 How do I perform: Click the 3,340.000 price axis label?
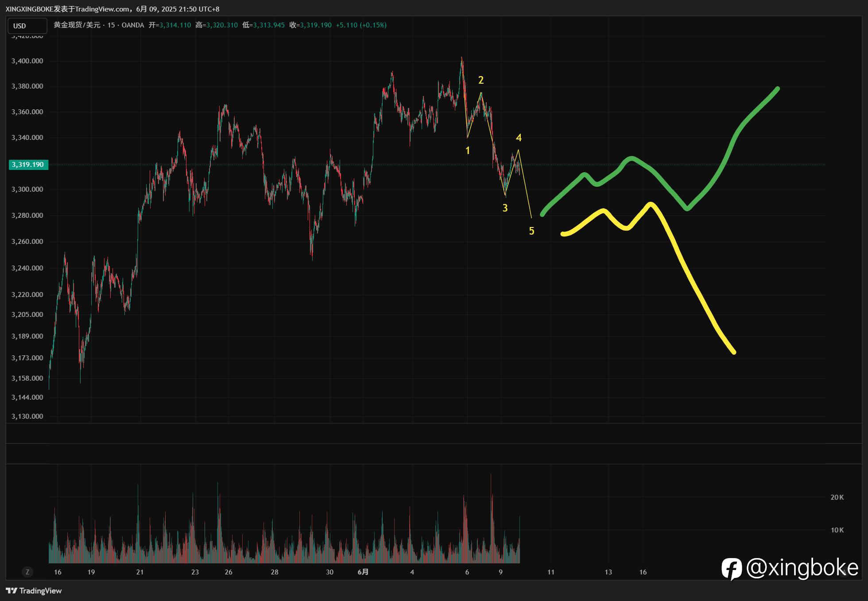point(27,138)
